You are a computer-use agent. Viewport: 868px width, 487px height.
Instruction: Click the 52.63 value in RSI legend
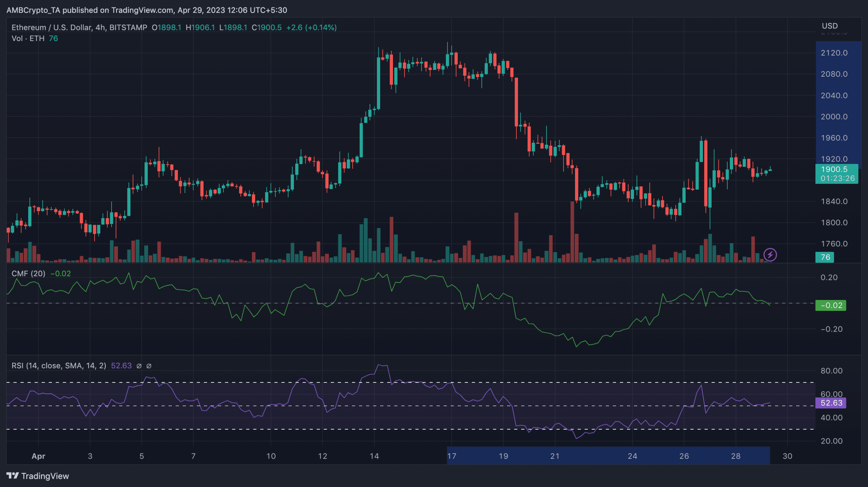click(x=121, y=366)
